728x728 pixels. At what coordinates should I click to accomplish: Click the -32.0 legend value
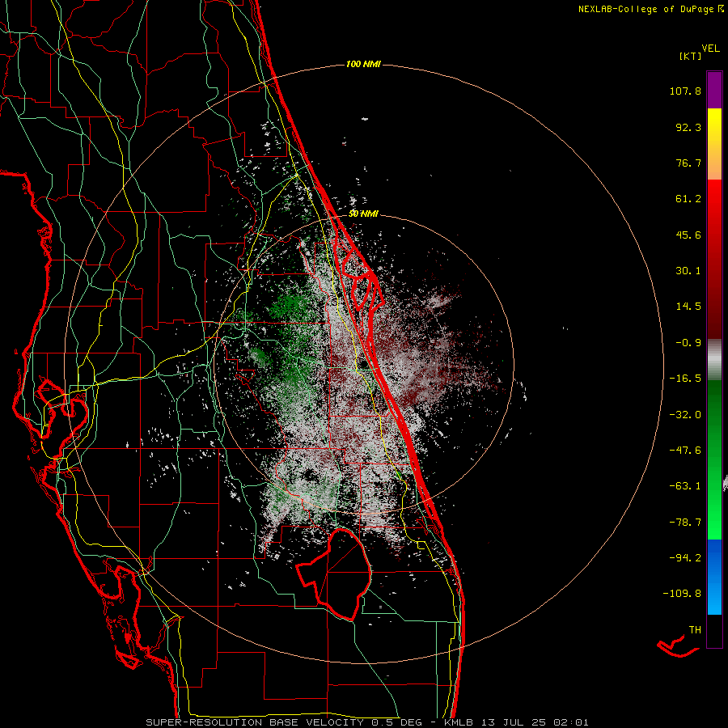coord(685,415)
